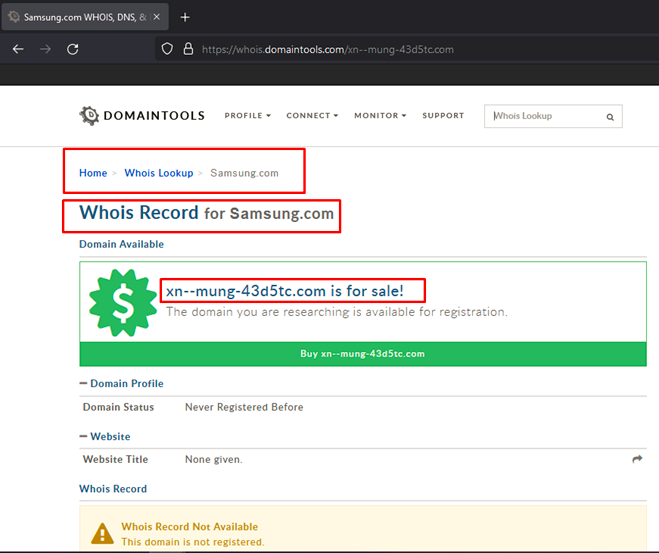Go to Home breadcrumb link
This screenshot has height=553, width=659.
[93, 173]
